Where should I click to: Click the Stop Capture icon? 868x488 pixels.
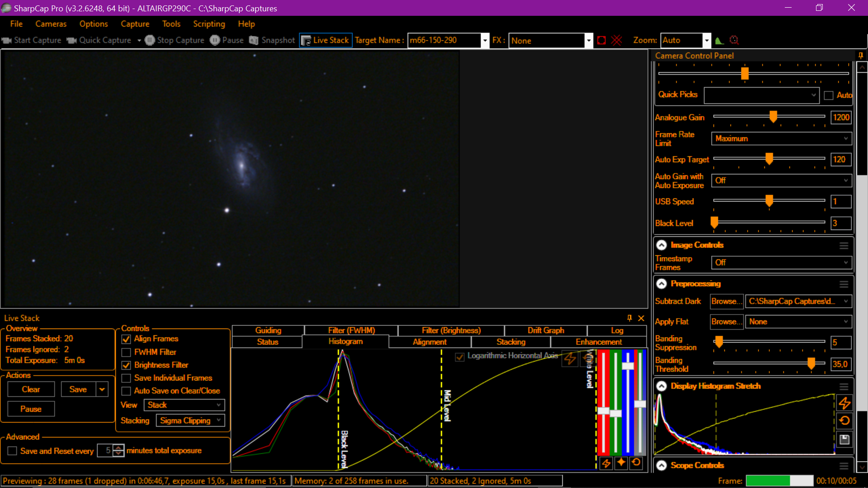(x=150, y=40)
